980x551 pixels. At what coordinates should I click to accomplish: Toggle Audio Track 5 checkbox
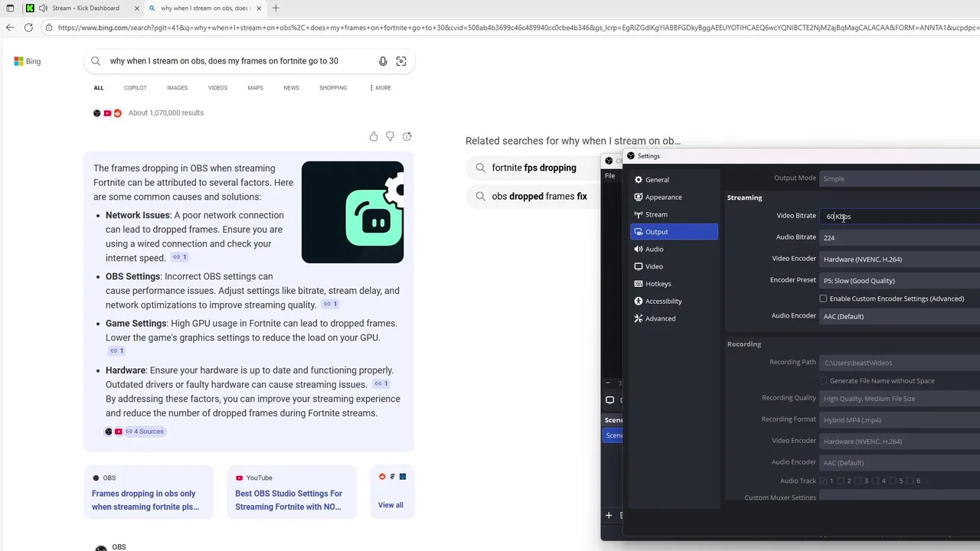click(x=893, y=481)
